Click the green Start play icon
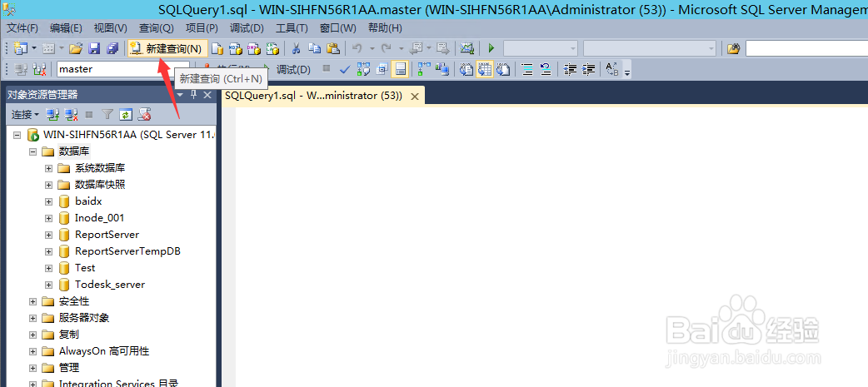This screenshot has height=387, width=868. coord(491,48)
